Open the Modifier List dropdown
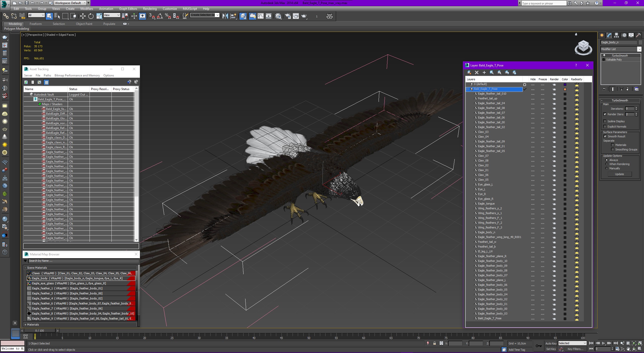 pyautogui.click(x=621, y=49)
